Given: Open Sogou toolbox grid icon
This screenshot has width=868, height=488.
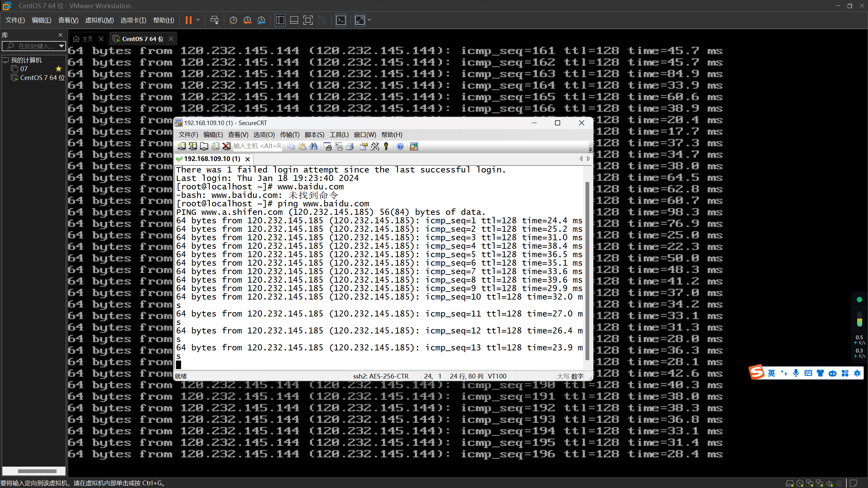Looking at the screenshot, I should coord(845,373).
